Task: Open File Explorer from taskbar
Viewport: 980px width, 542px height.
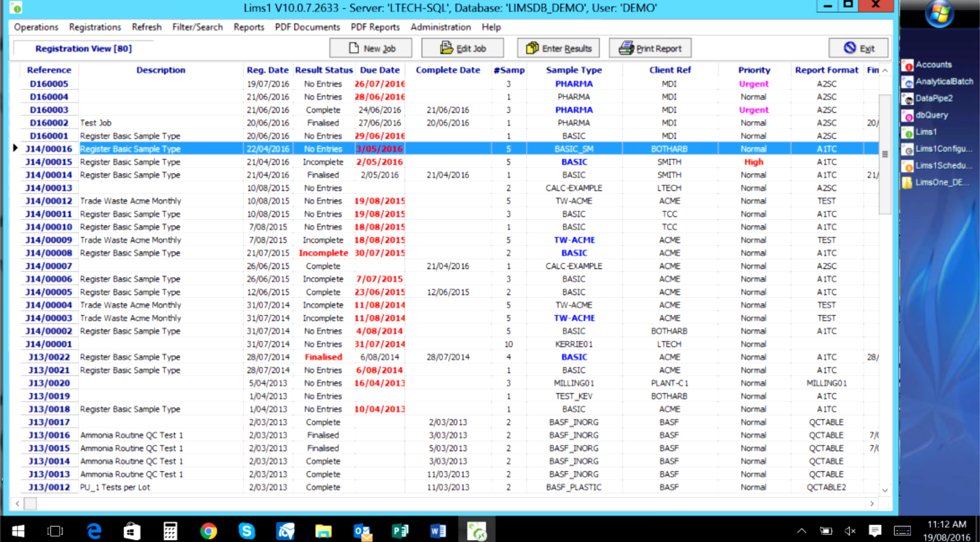Action: [x=324, y=531]
